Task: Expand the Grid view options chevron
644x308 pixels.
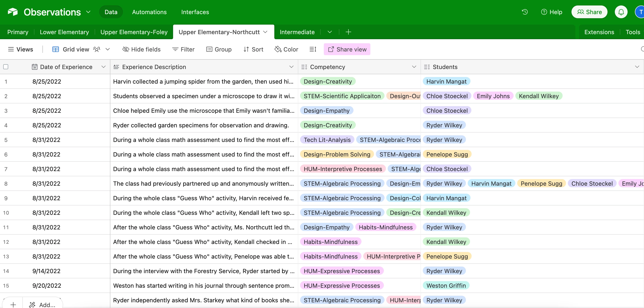Action: [108, 49]
